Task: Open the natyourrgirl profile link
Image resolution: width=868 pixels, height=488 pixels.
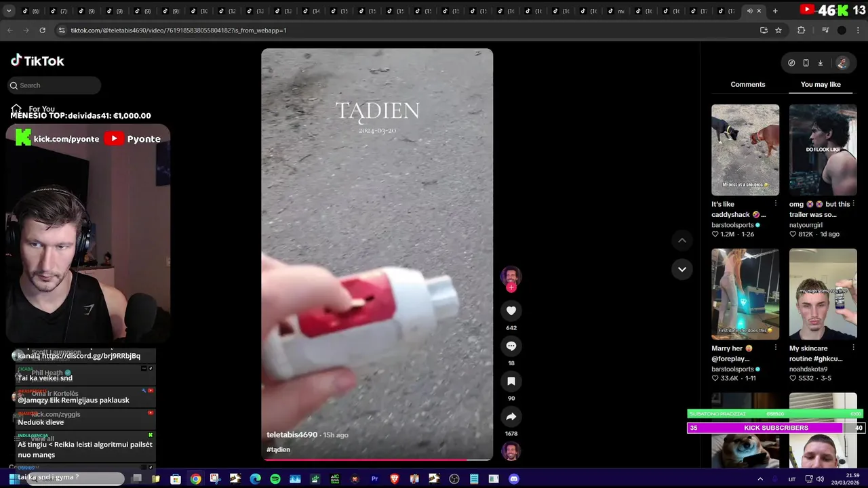Action: point(806,225)
